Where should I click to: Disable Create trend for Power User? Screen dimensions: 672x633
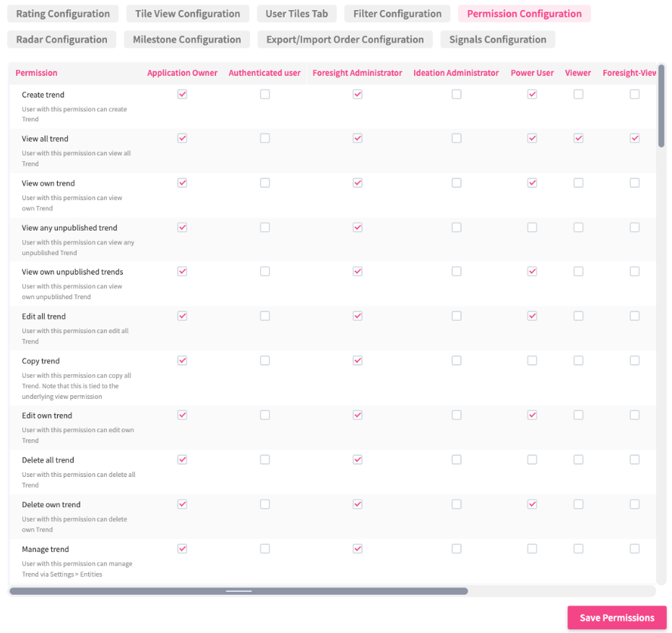pos(533,94)
